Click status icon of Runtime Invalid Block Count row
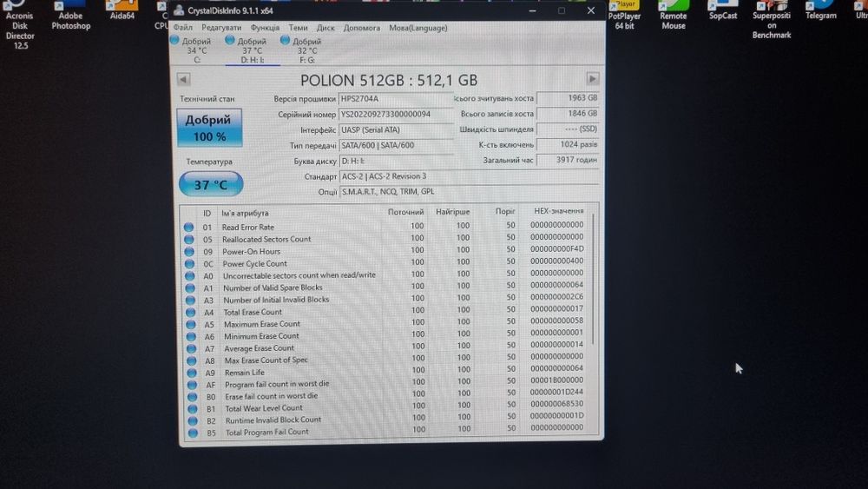 pyautogui.click(x=194, y=421)
